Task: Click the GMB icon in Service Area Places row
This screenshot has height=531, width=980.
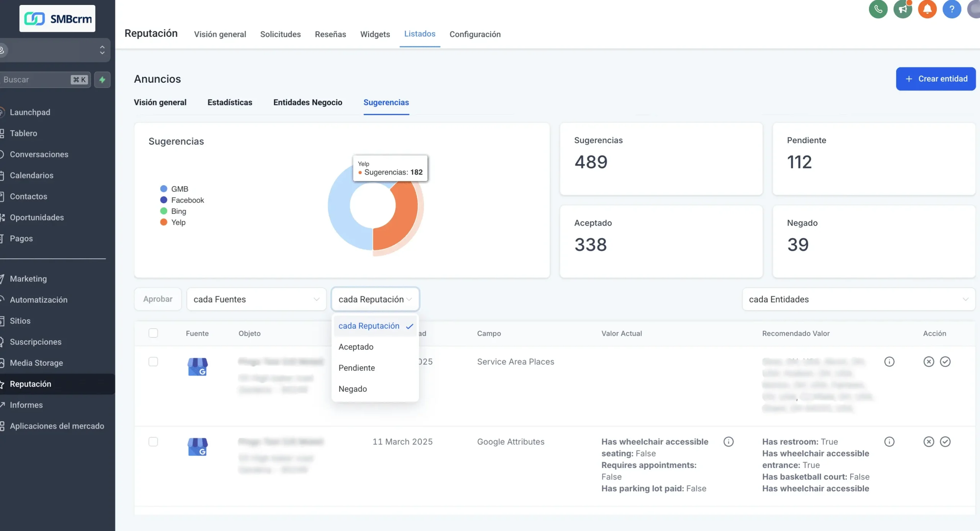Action: pyautogui.click(x=198, y=366)
